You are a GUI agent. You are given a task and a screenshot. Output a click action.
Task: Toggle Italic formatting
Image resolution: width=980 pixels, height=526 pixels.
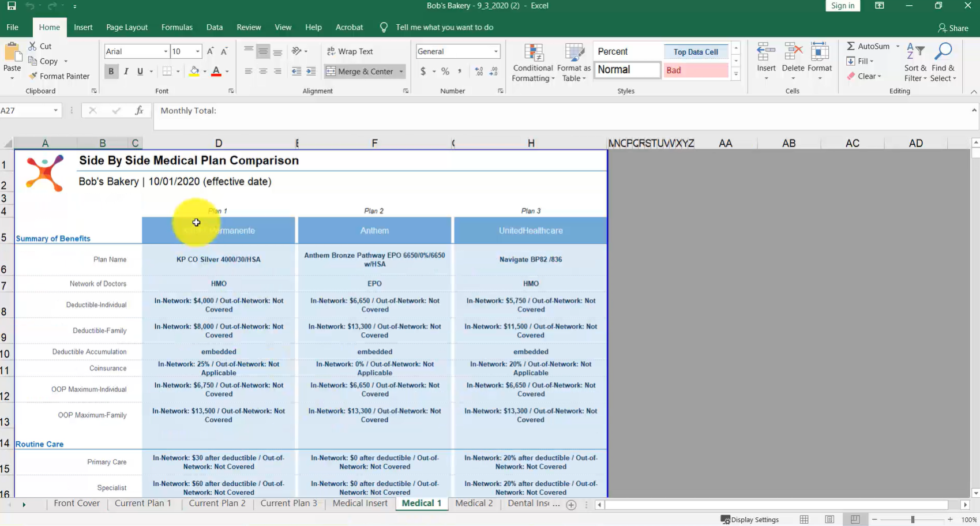pos(126,72)
